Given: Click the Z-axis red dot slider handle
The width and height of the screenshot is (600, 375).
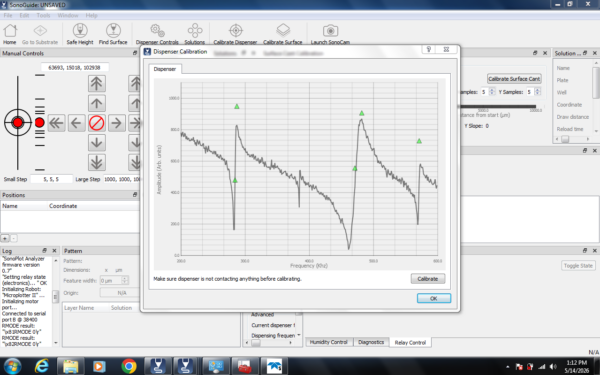Looking at the screenshot, I should [x=39, y=122].
